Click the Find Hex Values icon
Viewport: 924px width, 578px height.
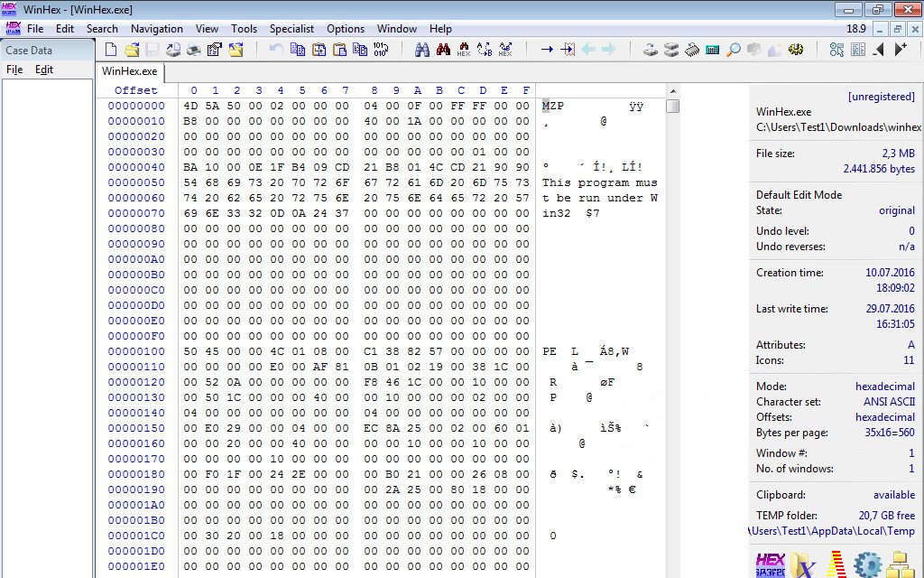(463, 50)
